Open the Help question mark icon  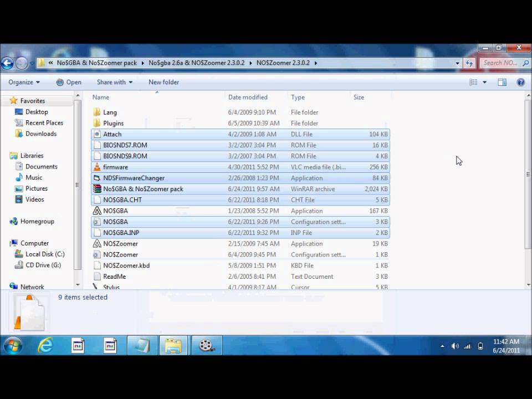point(520,82)
